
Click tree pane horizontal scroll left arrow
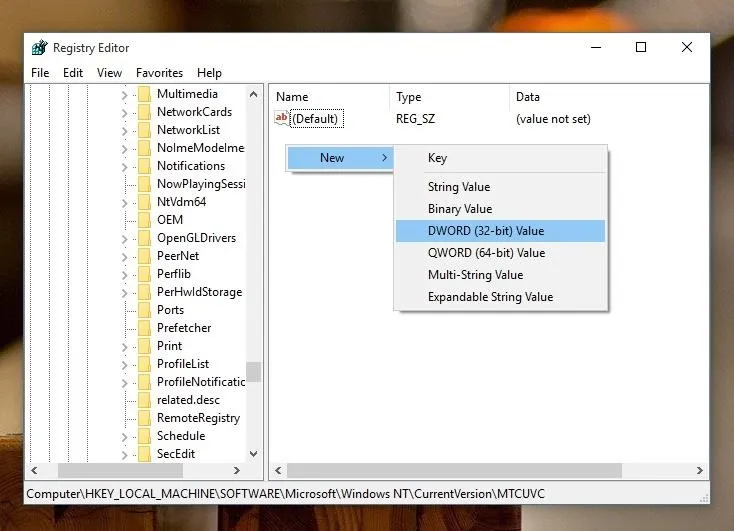tap(34, 470)
